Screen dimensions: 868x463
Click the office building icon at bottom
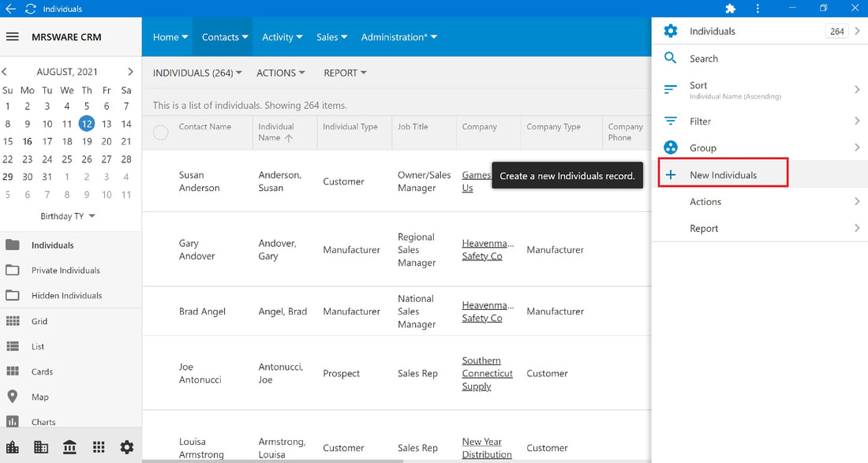click(41, 447)
